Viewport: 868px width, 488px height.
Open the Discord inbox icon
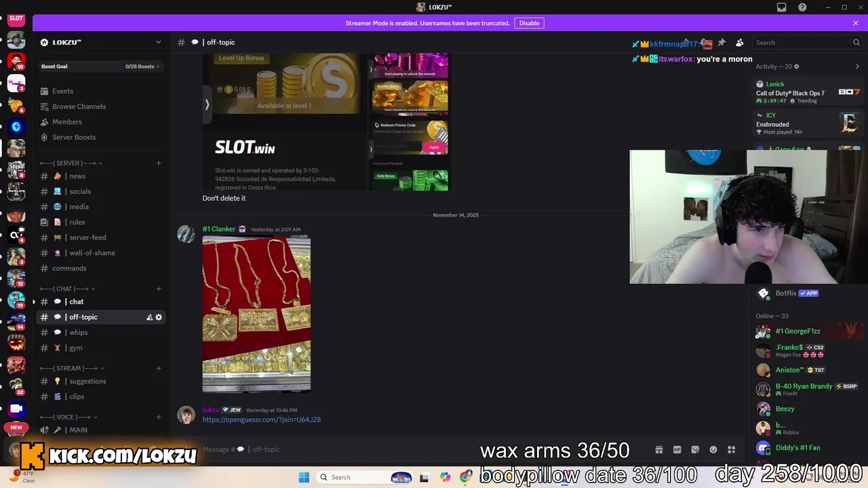click(782, 7)
